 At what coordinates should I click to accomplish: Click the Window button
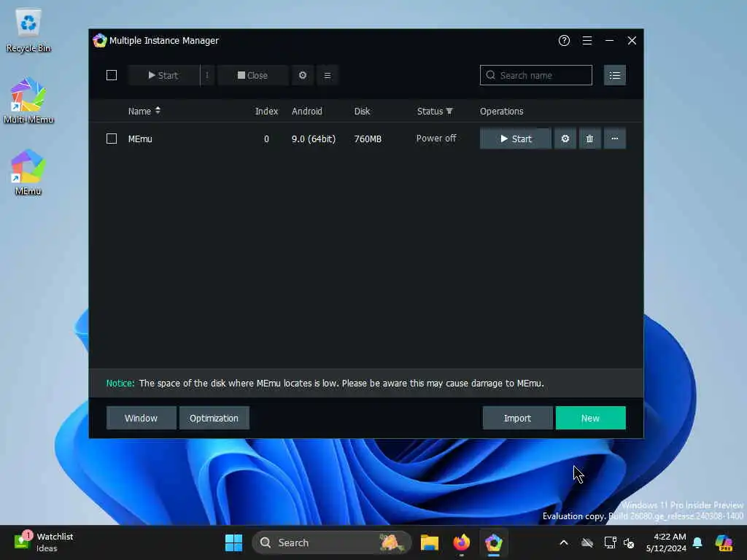point(141,418)
